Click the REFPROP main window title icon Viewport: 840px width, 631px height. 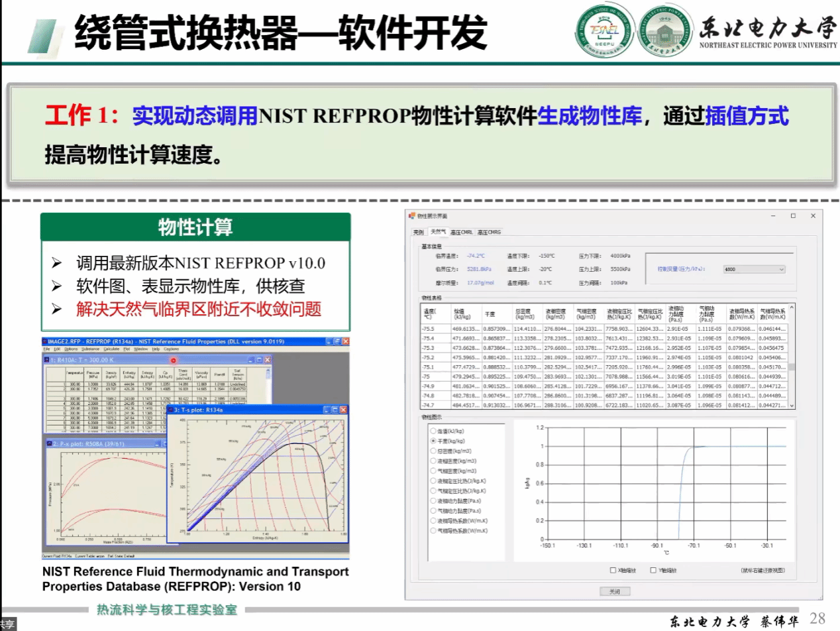pyautogui.click(x=45, y=341)
